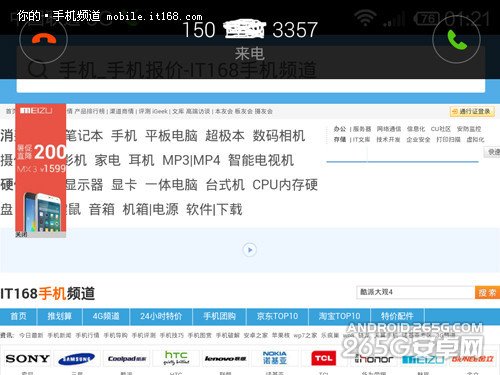Viewport: 500px width, 375px height.
Task: Click the Meizu MX3 advertisement banner
Action: point(41,168)
